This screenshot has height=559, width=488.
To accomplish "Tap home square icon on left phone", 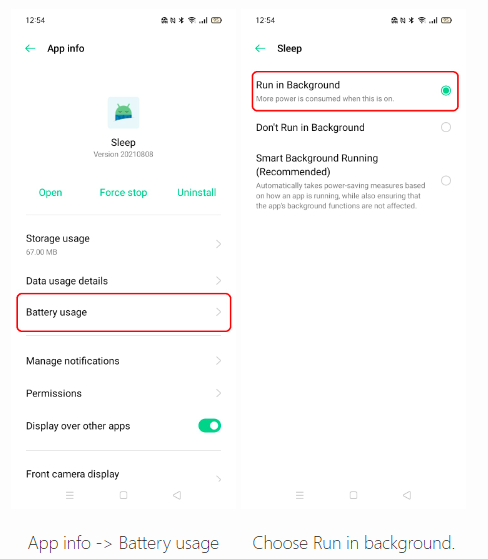I will pyautogui.click(x=123, y=495).
